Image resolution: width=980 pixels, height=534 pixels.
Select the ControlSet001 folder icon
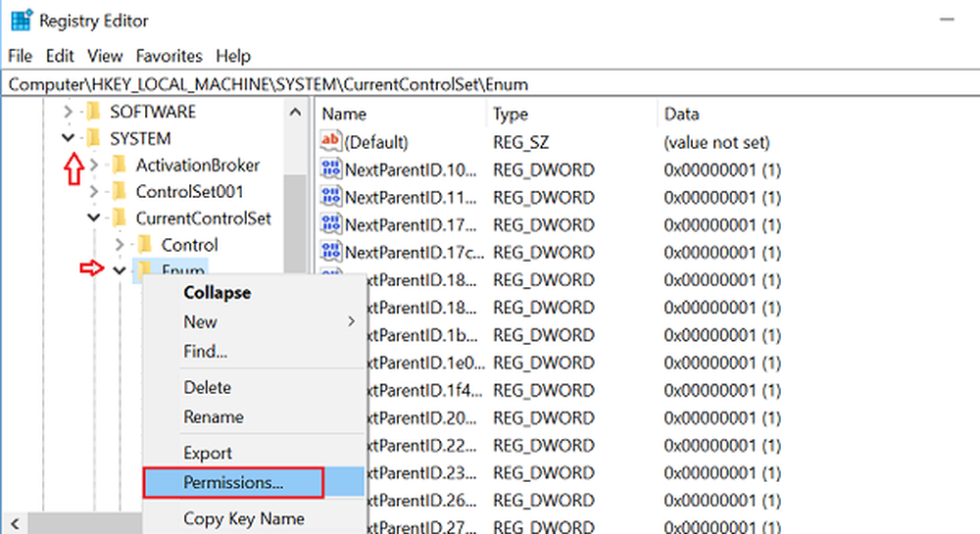click(x=120, y=191)
